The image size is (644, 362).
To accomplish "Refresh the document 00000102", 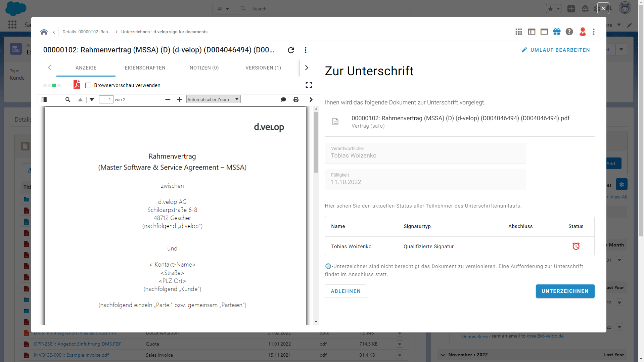I will [x=291, y=50].
